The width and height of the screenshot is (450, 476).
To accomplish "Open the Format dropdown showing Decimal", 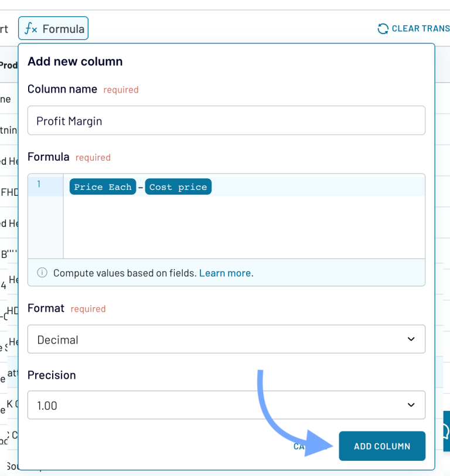I will [x=226, y=339].
